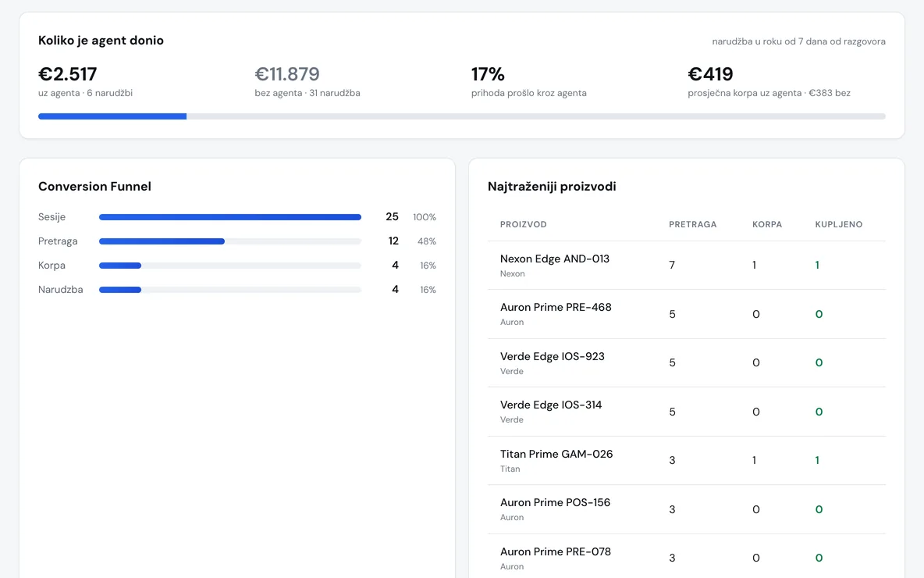Click the KORPA column header
Screen dimensions: 924x578
click(x=766, y=224)
